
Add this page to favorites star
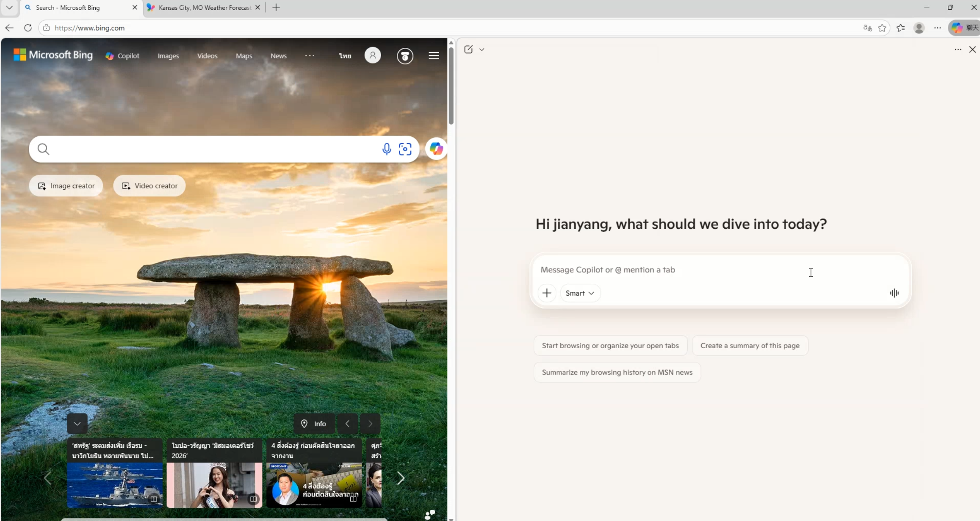(882, 28)
